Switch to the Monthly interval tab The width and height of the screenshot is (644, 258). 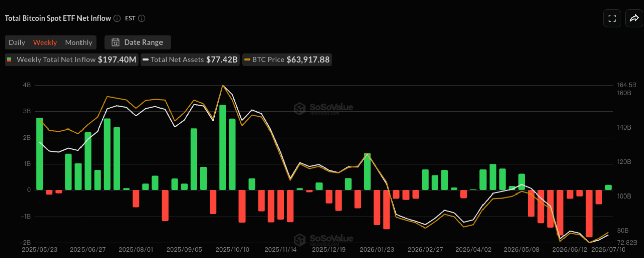pos(78,42)
